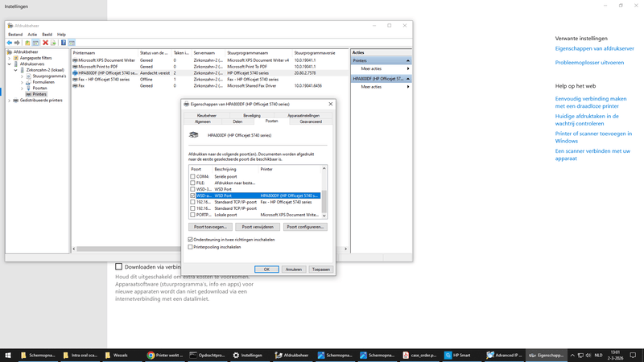The image size is (644, 362).
Task: Open 'Meer acties' under Printers actions
Action: pos(381,69)
